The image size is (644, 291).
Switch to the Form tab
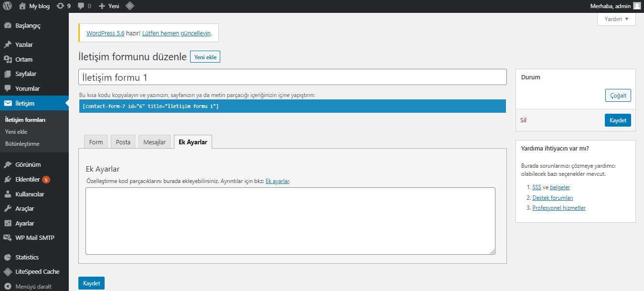(x=96, y=142)
